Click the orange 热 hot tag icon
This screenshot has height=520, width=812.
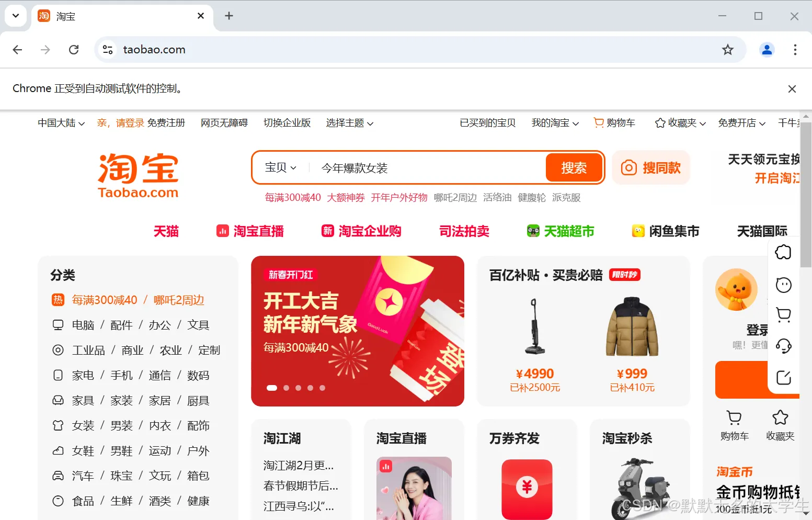[58, 300]
